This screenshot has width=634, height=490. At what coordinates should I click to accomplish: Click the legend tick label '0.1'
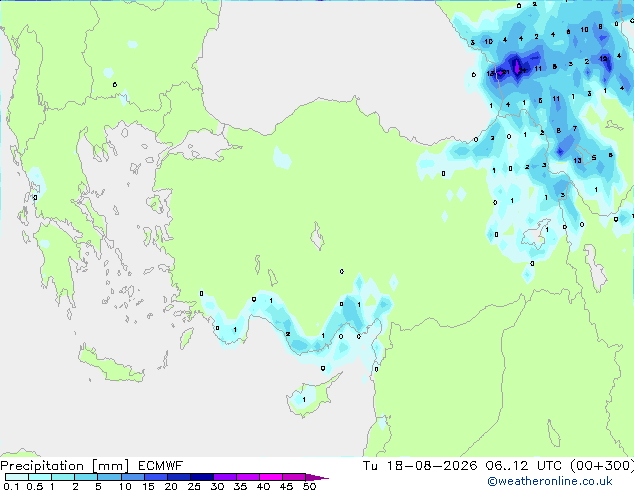click(10, 486)
